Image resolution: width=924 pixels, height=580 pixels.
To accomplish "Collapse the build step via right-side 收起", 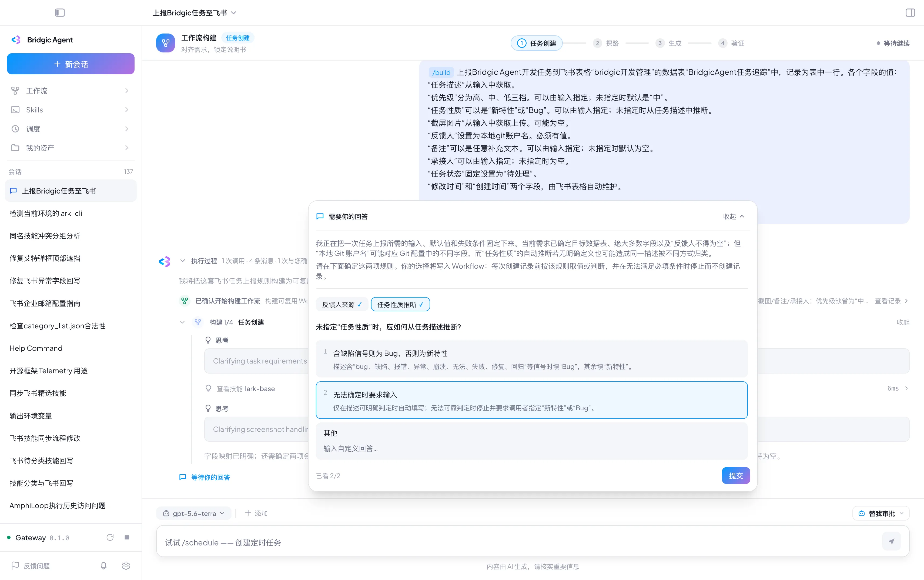I will [x=903, y=322].
